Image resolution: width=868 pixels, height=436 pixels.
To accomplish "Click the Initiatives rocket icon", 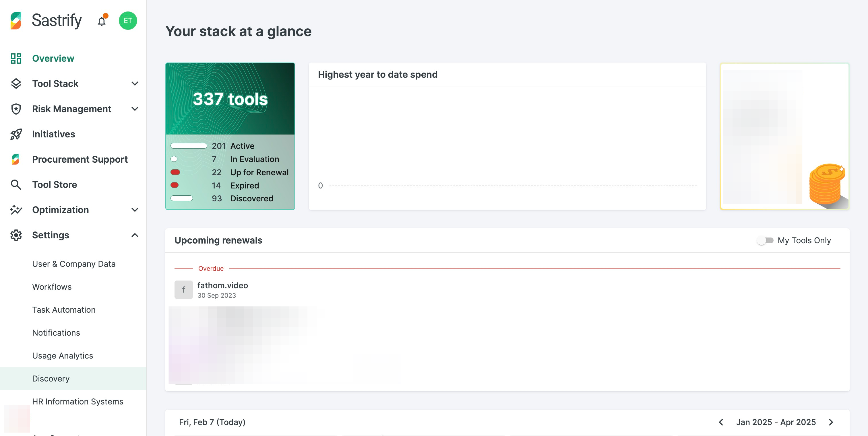I will (x=16, y=134).
